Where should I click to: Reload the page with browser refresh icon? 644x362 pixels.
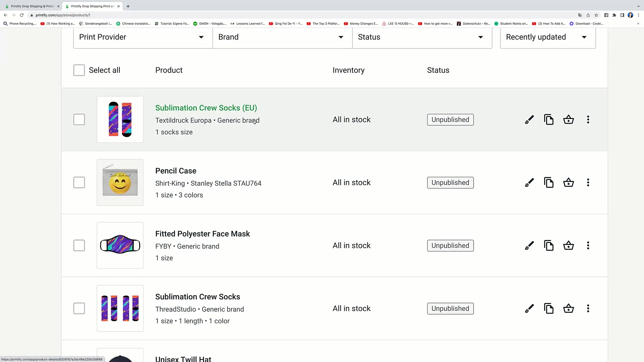(22, 15)
